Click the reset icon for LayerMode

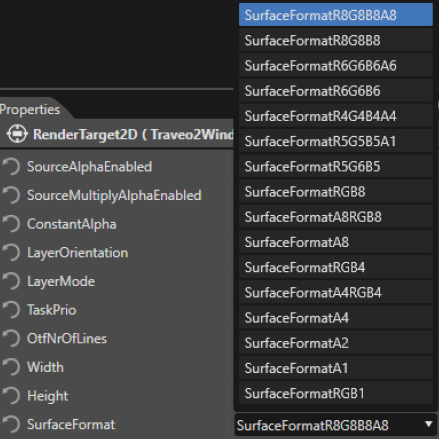coord(11,281)
